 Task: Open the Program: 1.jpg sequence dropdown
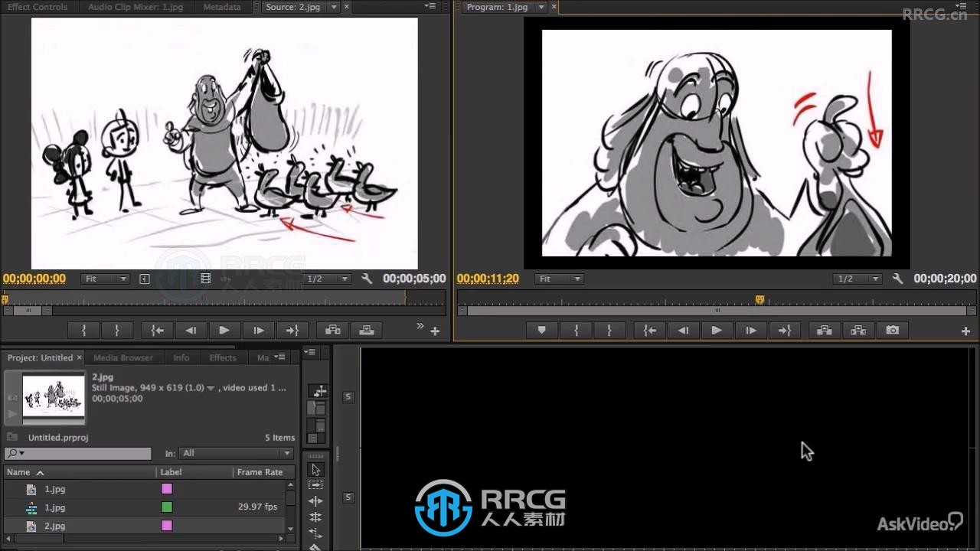(x=541, y=7)
